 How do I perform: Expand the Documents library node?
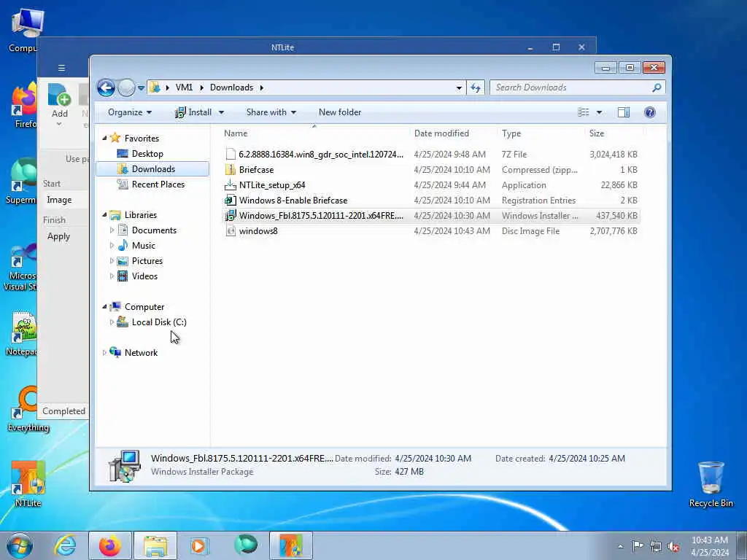112,230
